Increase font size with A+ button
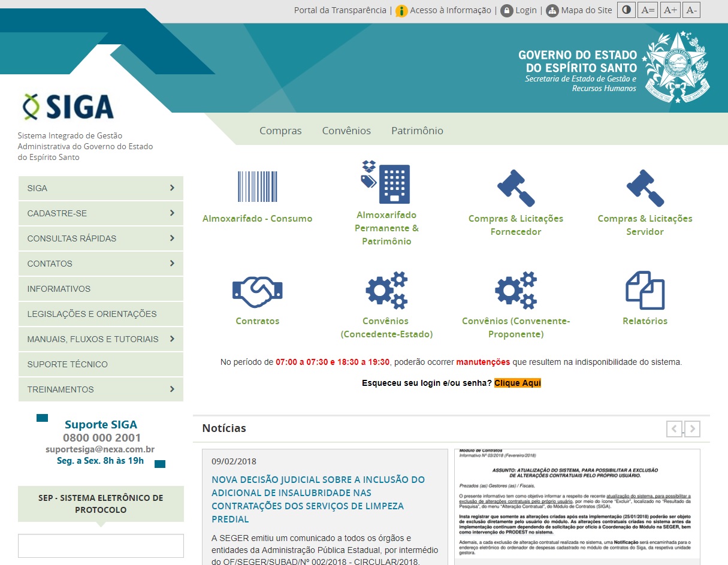Image resolution: width=728 pixels, height=565 pixels. (x=670, y=10)
